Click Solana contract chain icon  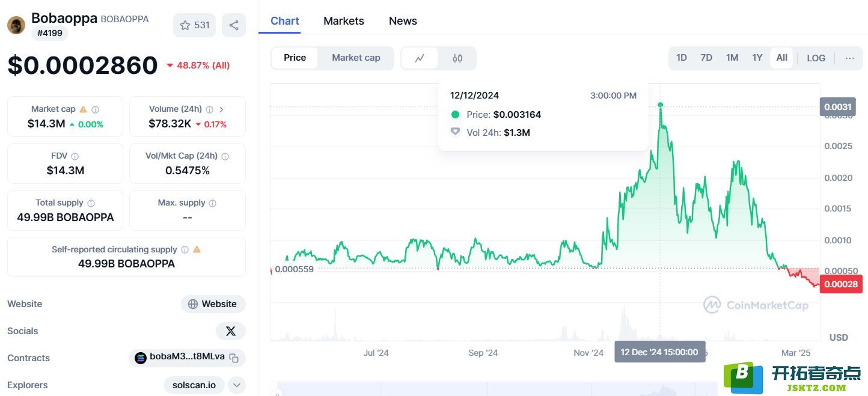141,358
